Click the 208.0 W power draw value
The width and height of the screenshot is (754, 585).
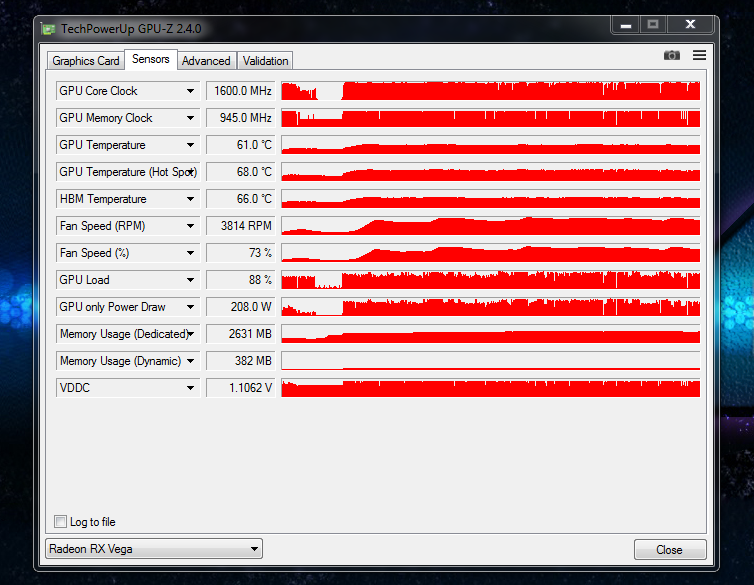click(240, 307)
